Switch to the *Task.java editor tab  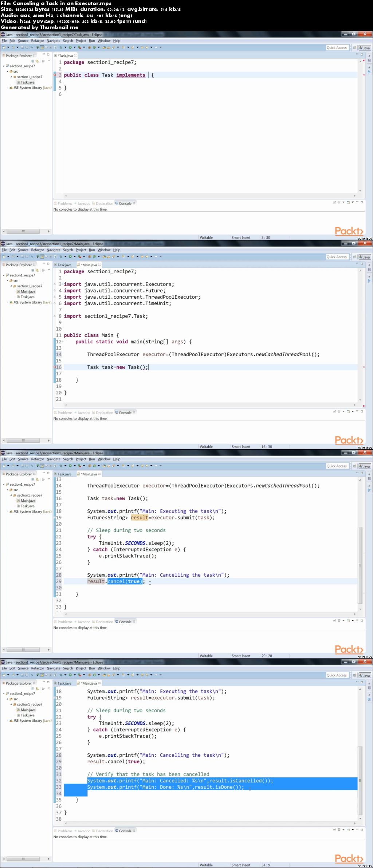click(66, 56)
